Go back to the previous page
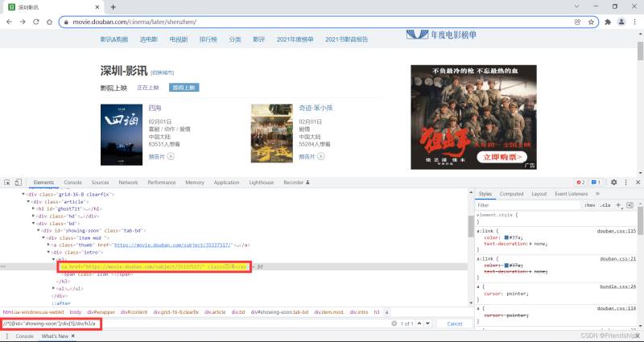 [10, 22]
